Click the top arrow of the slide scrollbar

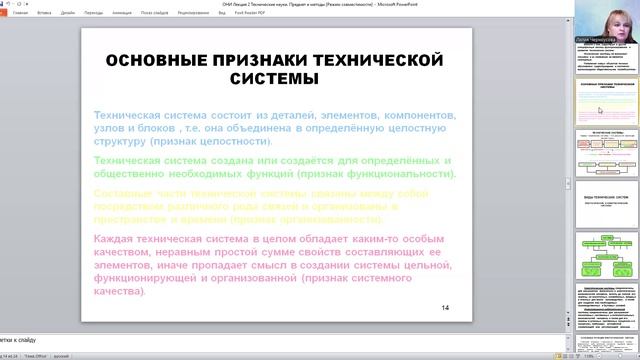(568, 20)
